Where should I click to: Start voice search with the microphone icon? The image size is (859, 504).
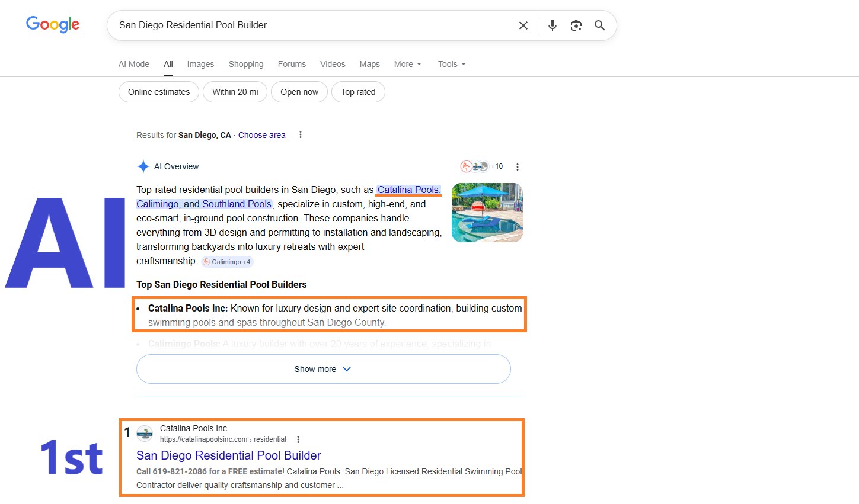coord(553,25)
